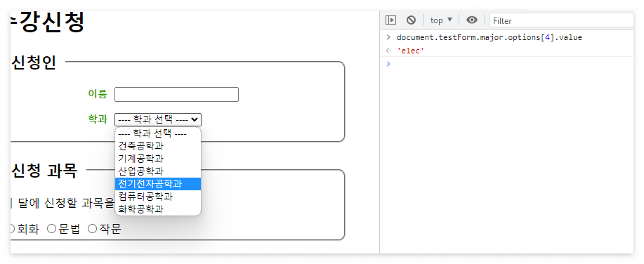Screen dimensions: 644x264
Task: Open the 'top' JavaScript context dropdown
Action: coord(441,20)
